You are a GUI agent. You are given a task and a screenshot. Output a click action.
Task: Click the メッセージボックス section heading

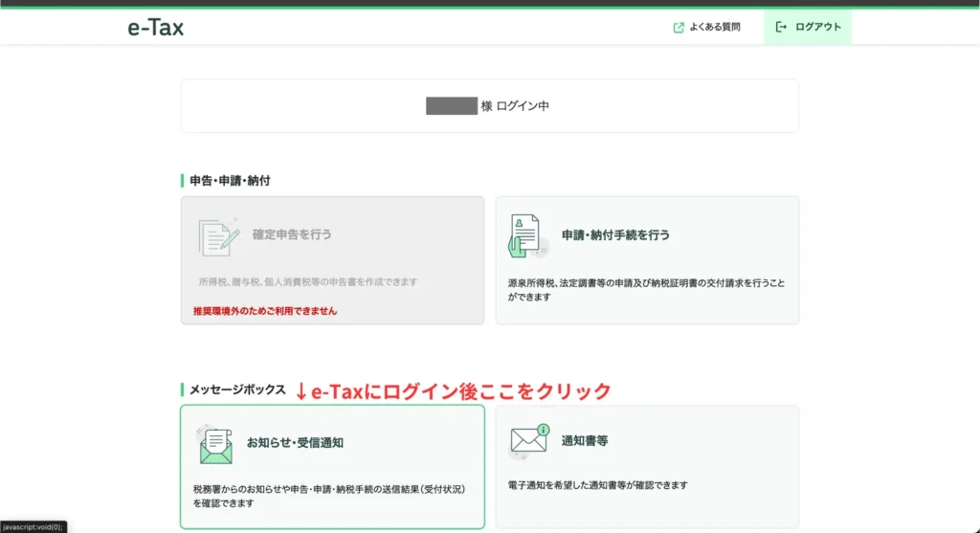[x=237, y=389]
